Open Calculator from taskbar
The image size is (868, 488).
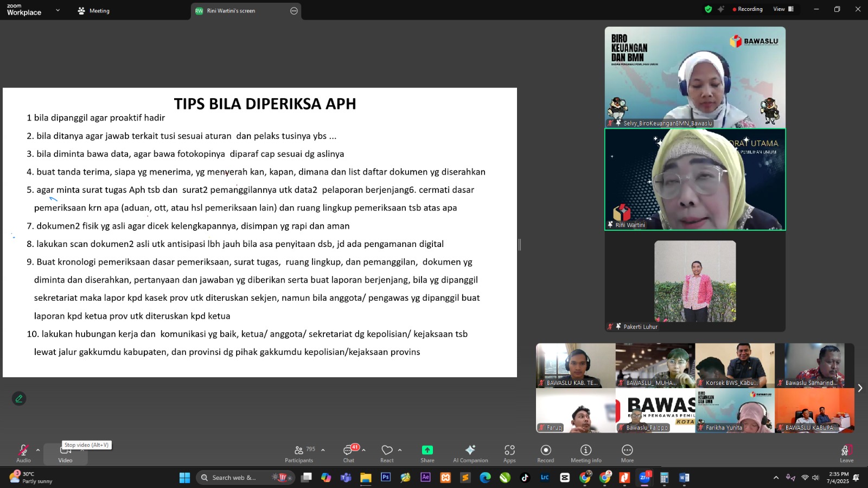[x=664, y=478]
